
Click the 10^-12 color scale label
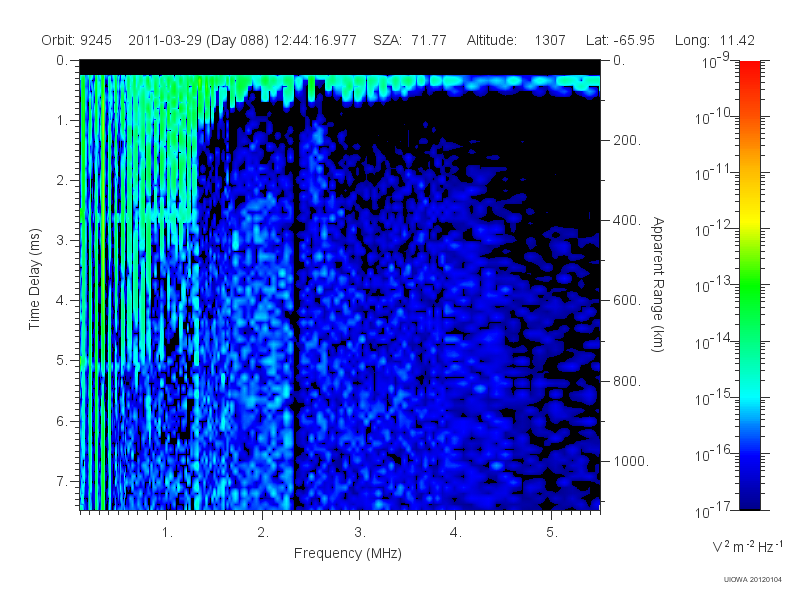(x=713, y=230)
